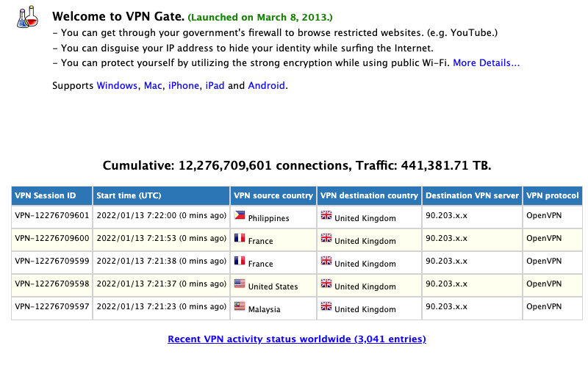Click UK flag in first table row
The height and width of the screenshot is (368, 588).
point(326,215)
